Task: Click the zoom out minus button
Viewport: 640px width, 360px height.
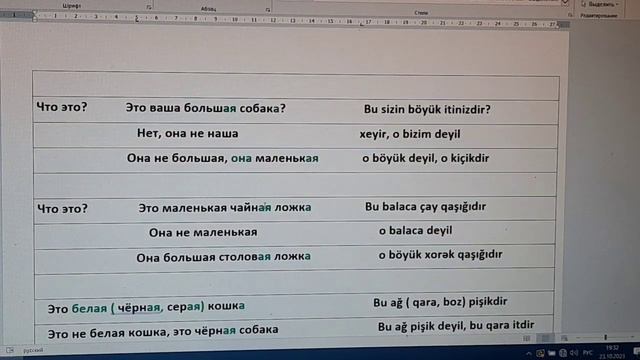Action: click(578, 338)
